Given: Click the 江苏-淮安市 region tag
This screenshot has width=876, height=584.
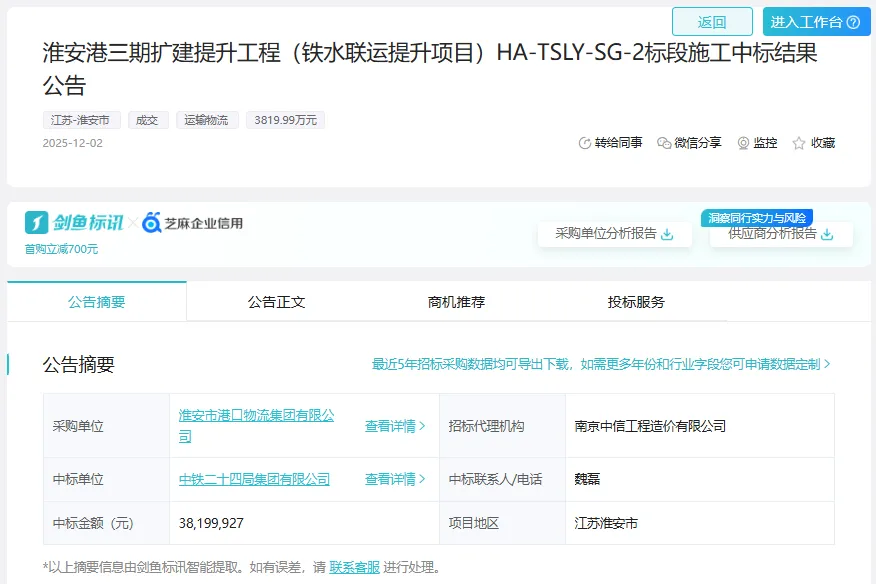Looking at the screenshot, I should [x=81, y=120].
